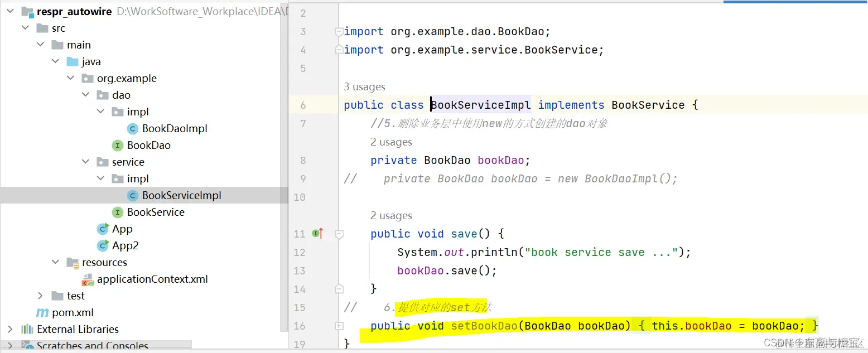This screenshot has height=353, width=868.
Task: Click the resources folder icon
Action: point(73,262)
